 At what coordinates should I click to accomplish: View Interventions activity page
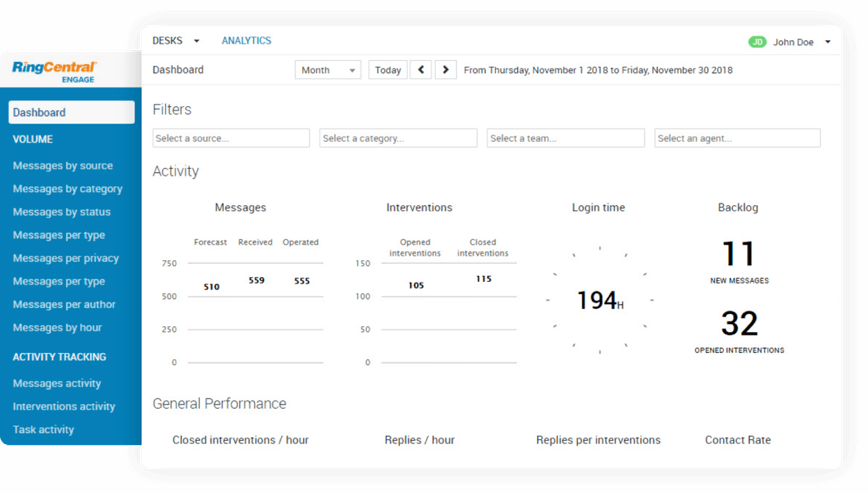click(x=64, y=407)
